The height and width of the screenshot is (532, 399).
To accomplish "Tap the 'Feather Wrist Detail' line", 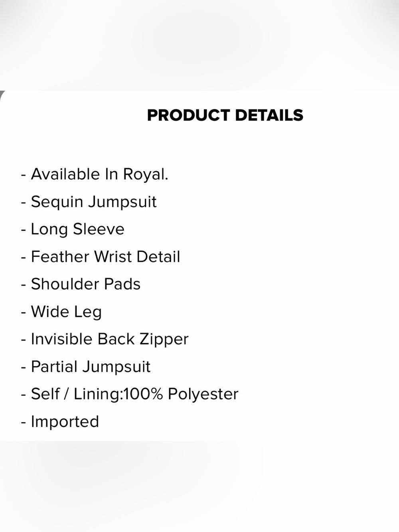I will click(101, 257).
